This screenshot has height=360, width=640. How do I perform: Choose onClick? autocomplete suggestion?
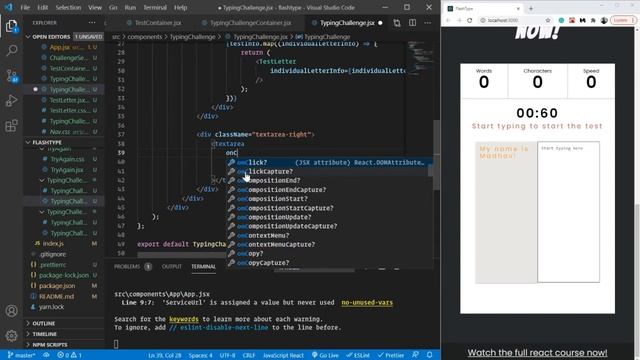click(x=329, y=162)
